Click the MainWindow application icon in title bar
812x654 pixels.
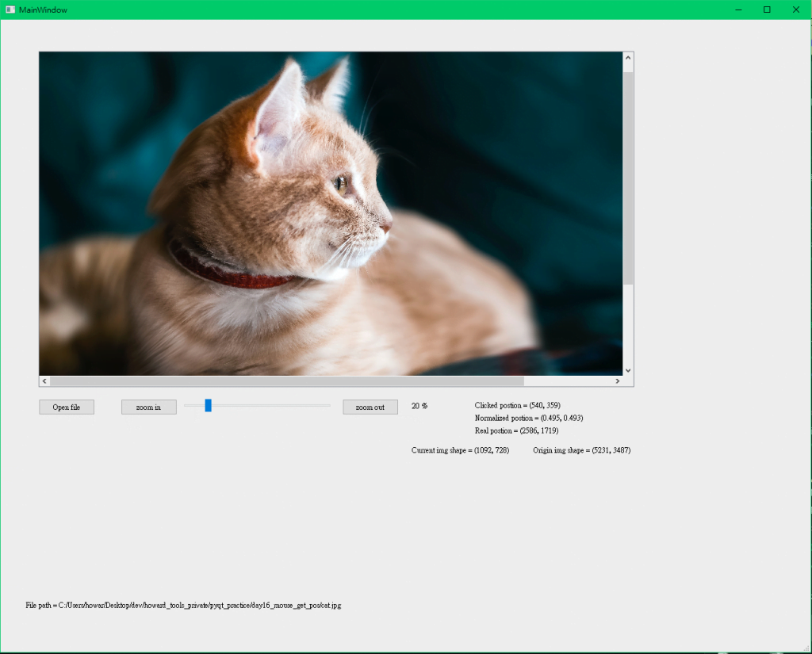click(x=10, y=10)
